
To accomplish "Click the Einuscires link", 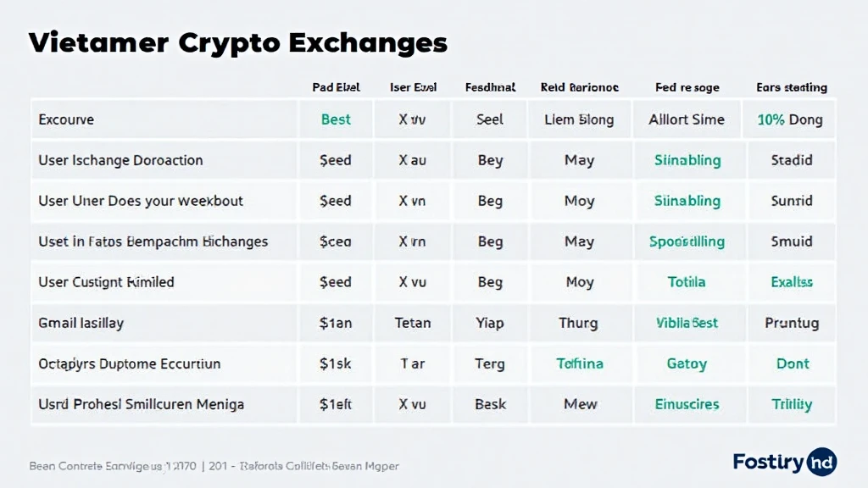I will (687, 404).
